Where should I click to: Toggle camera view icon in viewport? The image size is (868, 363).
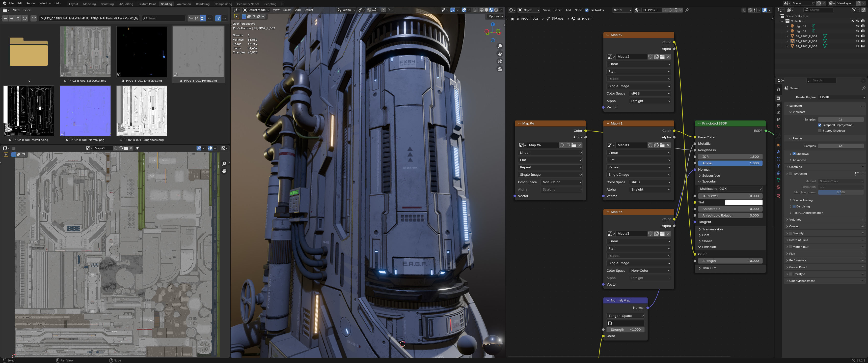(x=500, y=61)
